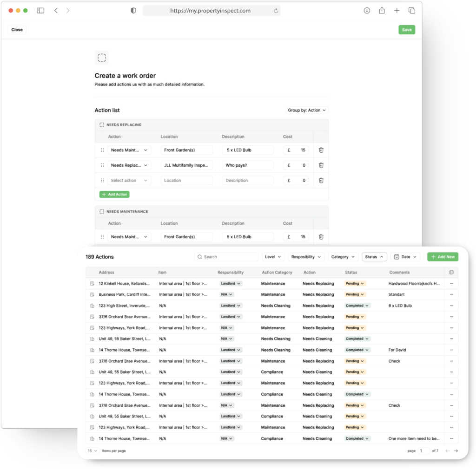The image size is (476, 469).
Task: Open the Status filter dropdown
Action: 374,257
